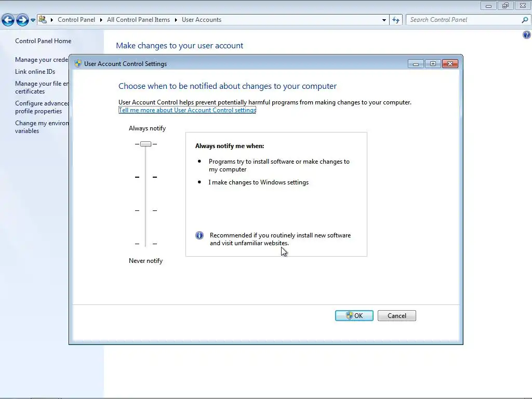Click 'Make changes to your user account' heading
The height and width of the screenshot is (399, 532).
click(x=179, y=46)
